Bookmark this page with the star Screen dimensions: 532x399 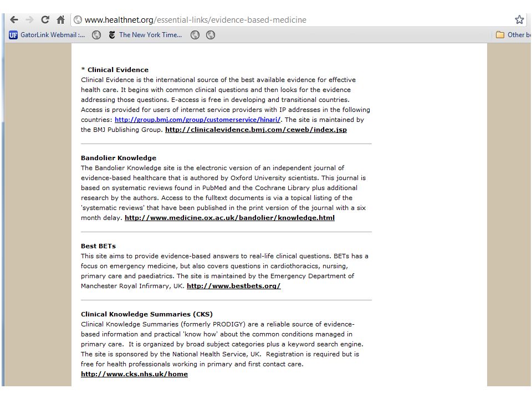pyautogui.click(x=519, y=20)
